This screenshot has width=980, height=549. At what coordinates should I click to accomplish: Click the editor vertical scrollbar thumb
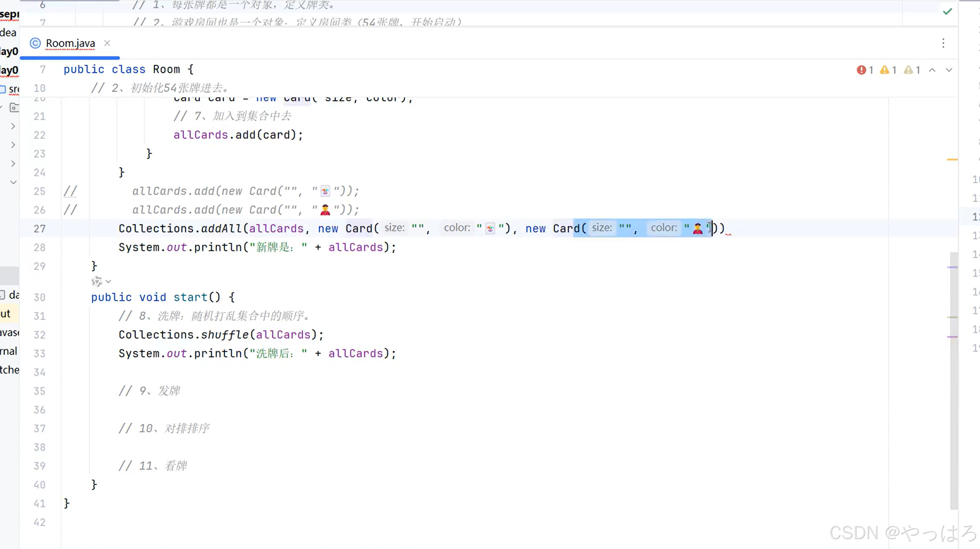pyautogui.click(x=953, y=380)
